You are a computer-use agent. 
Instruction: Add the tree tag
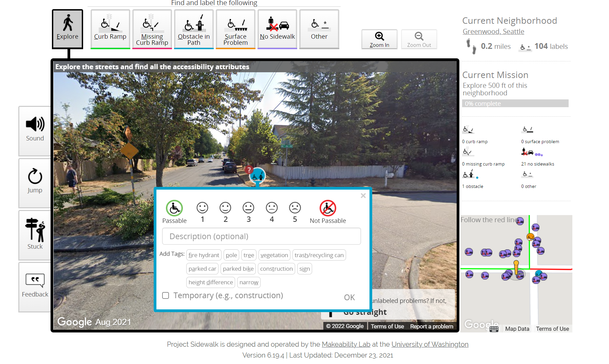pos(249,255)
